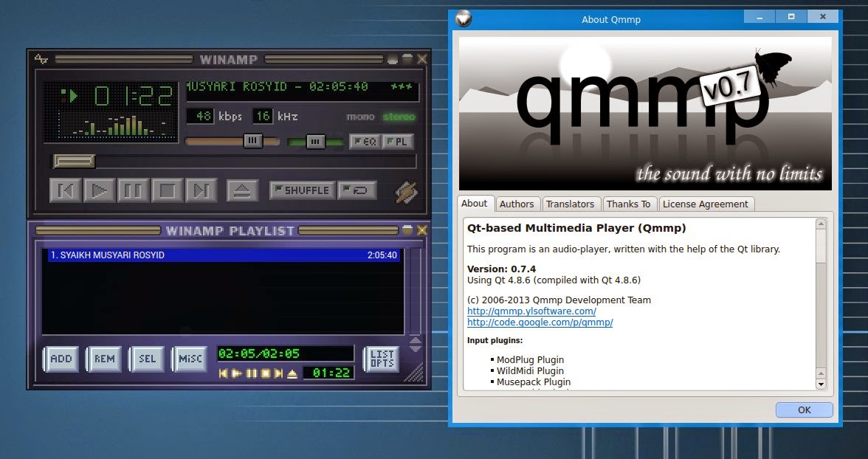Click the Winamp lightning bolt logo icon
Screen dimensions: 868x459
(406, 192)
